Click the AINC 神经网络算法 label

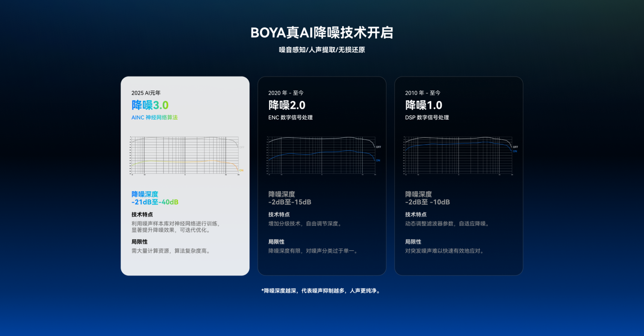click(x=154, y=117)
